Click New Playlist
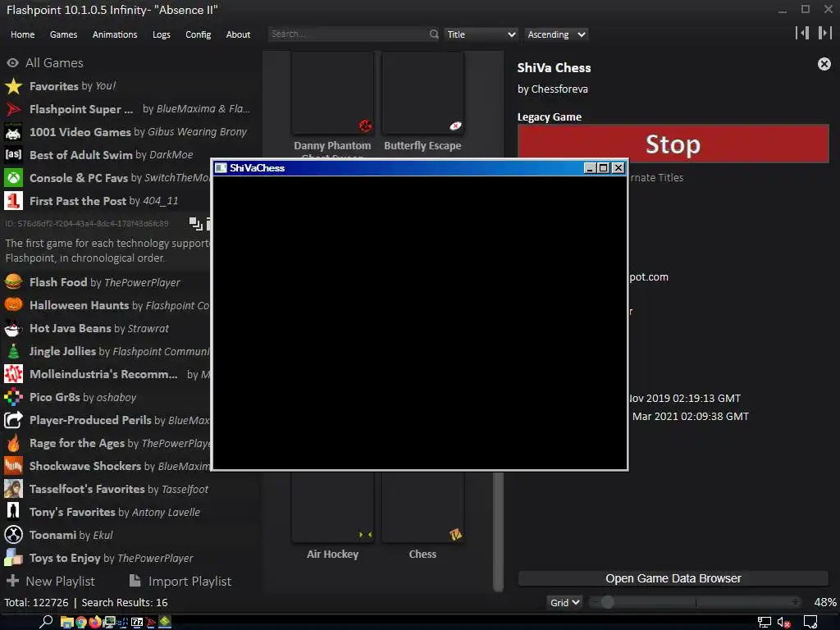 [50, 582]
